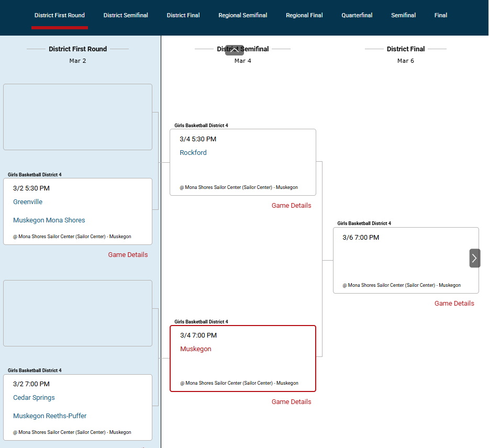Select the Regional Semifinal tab

242,15
